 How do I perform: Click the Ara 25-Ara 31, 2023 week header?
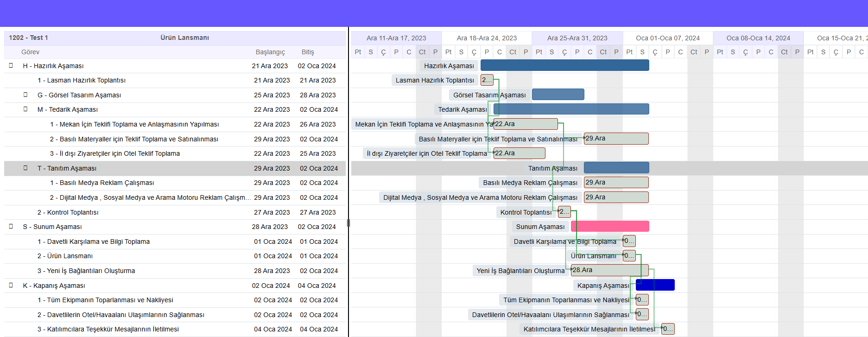tap(577, 38)
